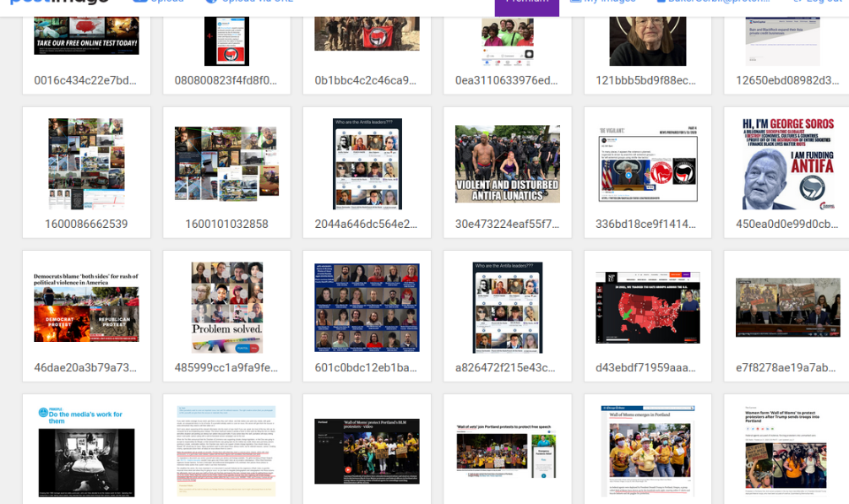The image size is (849, 504).
Task: Open the highlighted text document thumbnail
Action: coord(226,451)
